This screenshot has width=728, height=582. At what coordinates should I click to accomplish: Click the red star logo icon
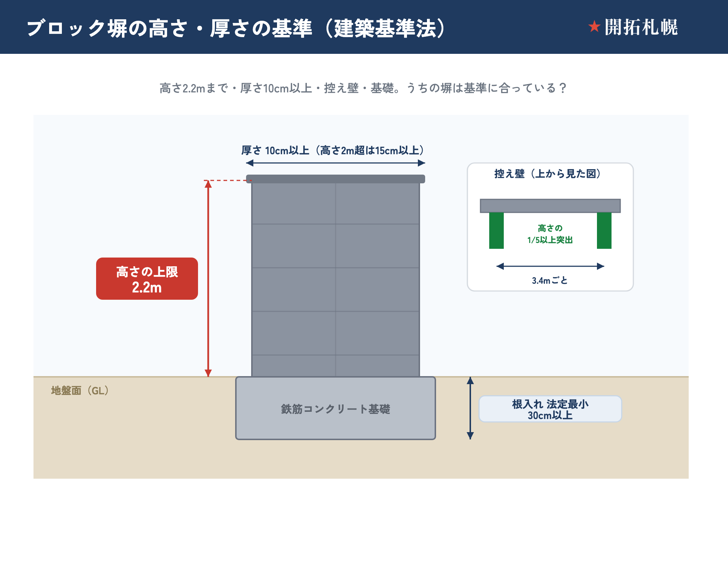click(x=594, y=27)
